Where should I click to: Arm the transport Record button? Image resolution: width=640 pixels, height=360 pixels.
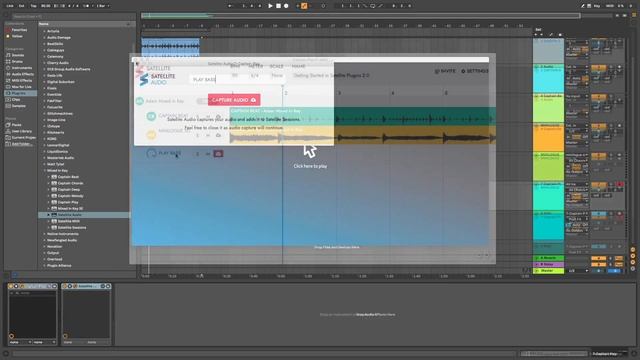click(x=286, y=6)
